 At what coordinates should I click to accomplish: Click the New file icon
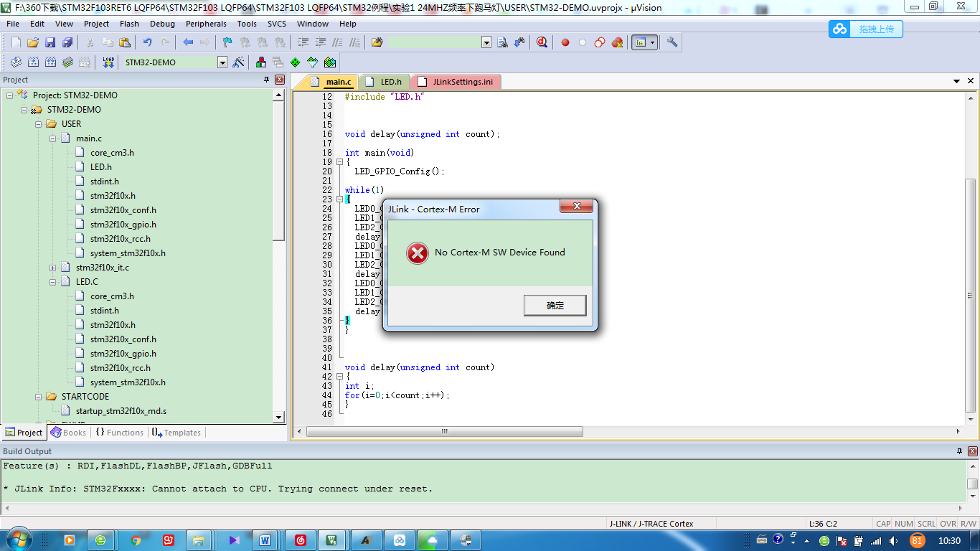click(16, 42)
